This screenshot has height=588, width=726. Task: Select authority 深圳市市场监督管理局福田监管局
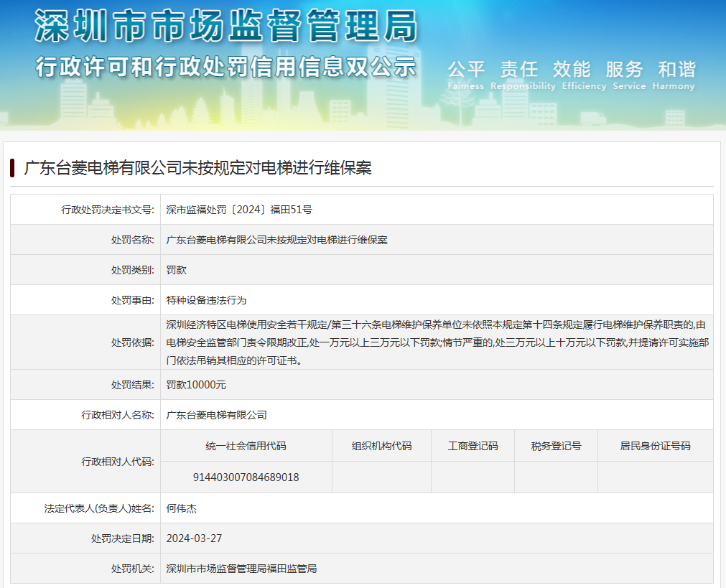coord(241,569)
